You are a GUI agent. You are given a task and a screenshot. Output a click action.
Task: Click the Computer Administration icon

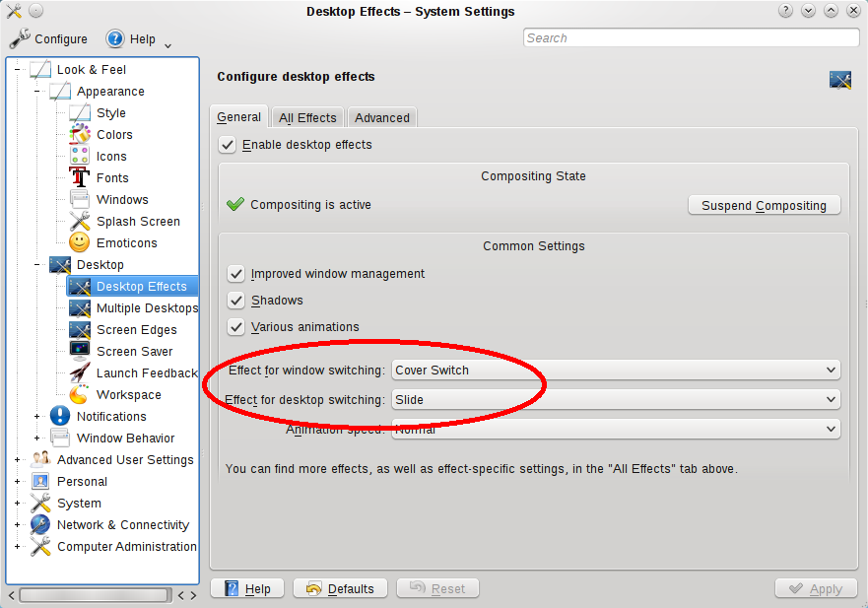39,546
